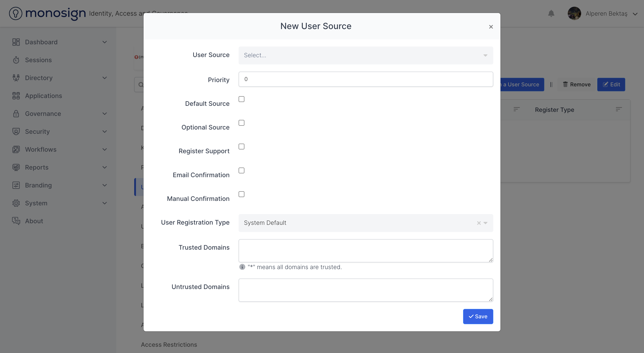Tick the Email Confirmation checkbox
The image size is (644, 353).
[241, 171]
